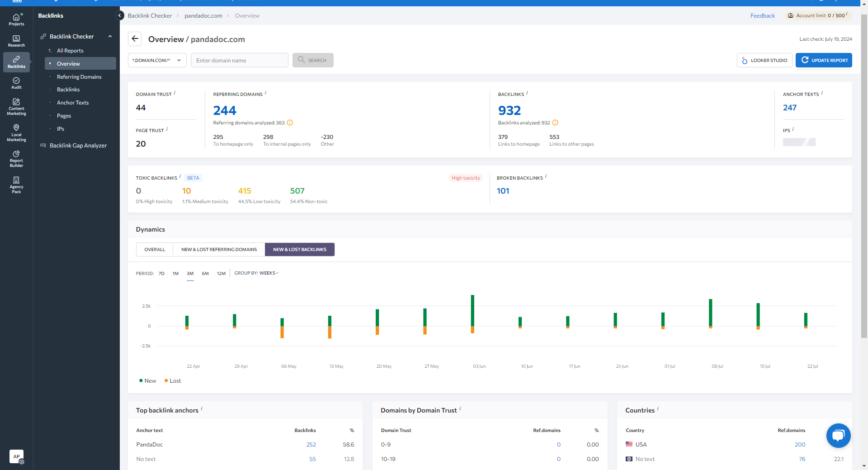
Task: Click the Update Report button
Action: 824,60
